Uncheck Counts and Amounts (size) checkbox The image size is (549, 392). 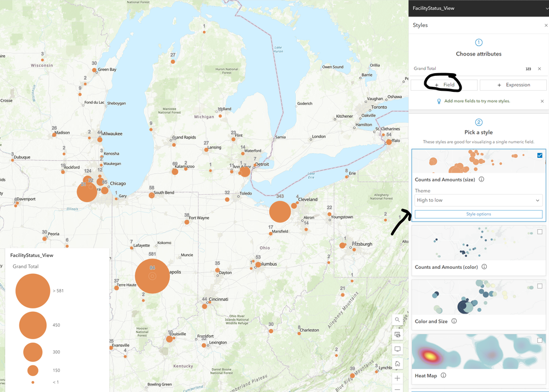click(540, 155)
